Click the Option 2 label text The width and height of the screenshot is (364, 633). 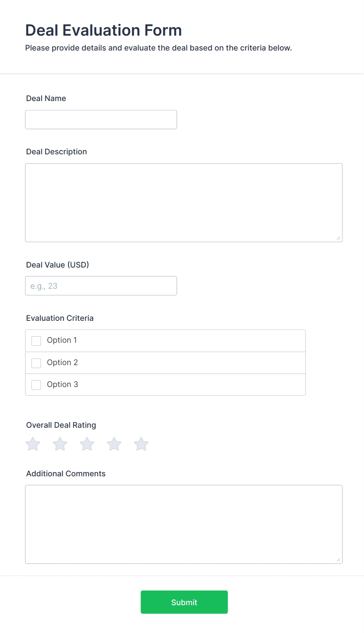[62, 363]
